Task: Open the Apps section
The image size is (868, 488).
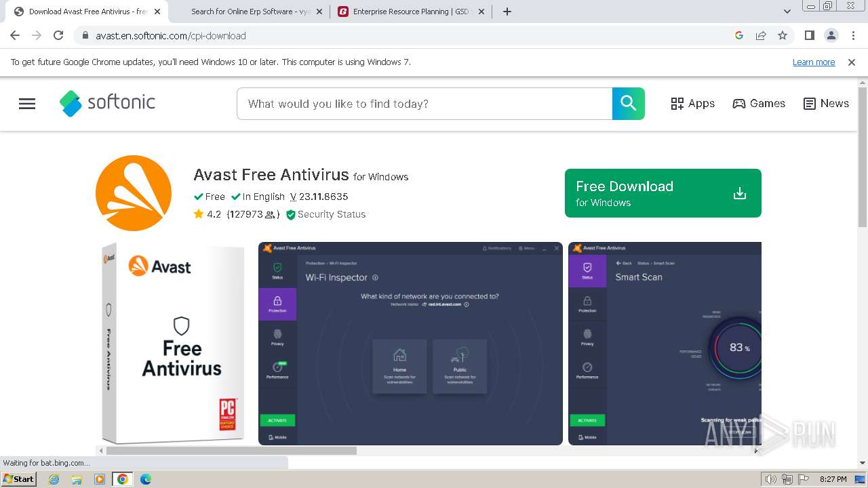Action: (692, 104)
